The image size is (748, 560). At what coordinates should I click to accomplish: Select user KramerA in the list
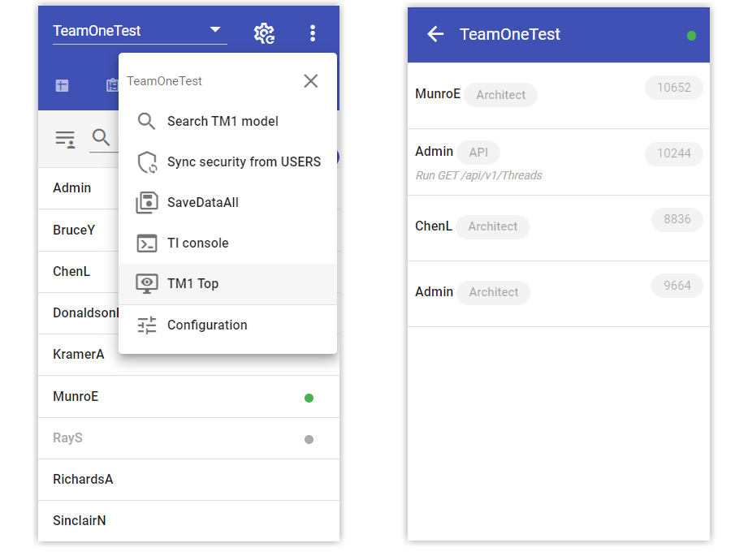coord(79,354)
